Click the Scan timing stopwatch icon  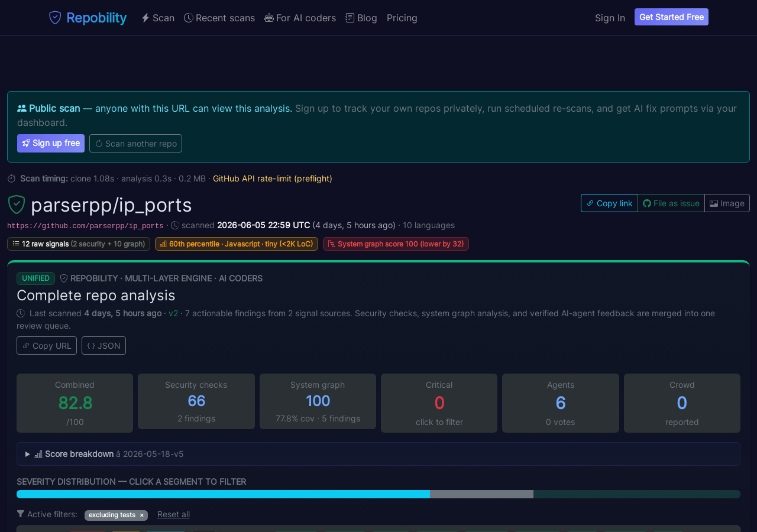pos(11,179)
